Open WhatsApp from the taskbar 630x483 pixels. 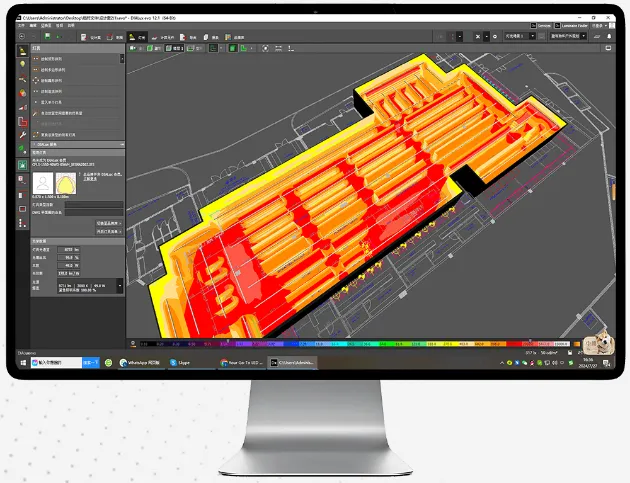tap(139, 363)
